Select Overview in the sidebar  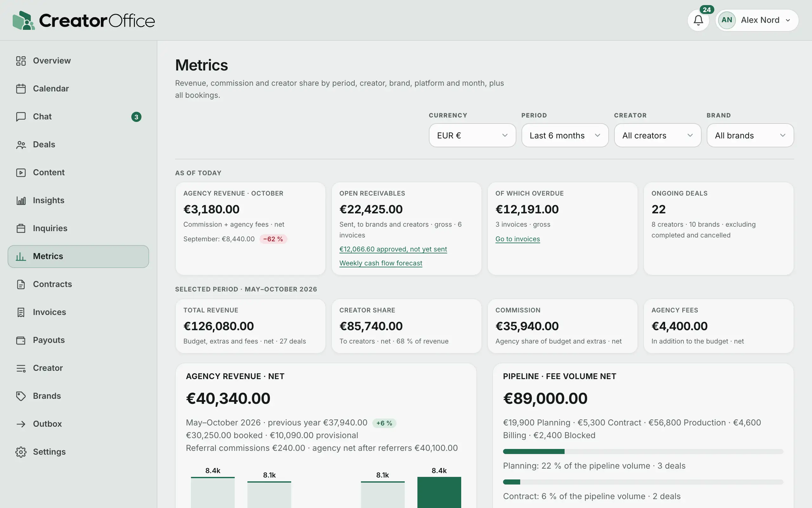point(78,61)
